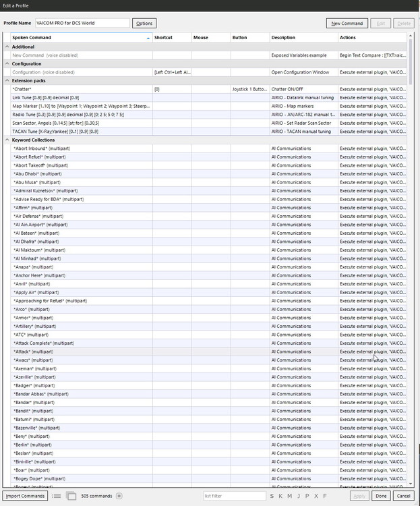Click the Profile Name text field
Viewport: 420px width, 506px height.
(82, 23)
